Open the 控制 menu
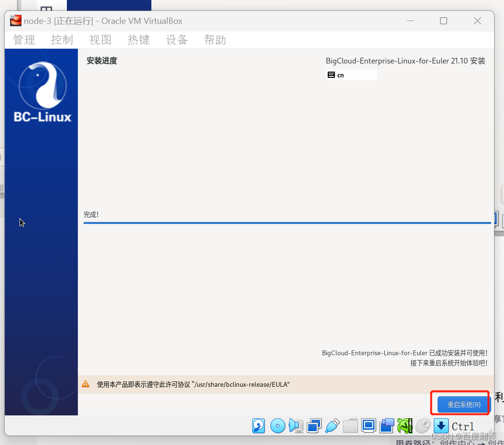Viewport: 504px width, 445px height. [62, 40]
